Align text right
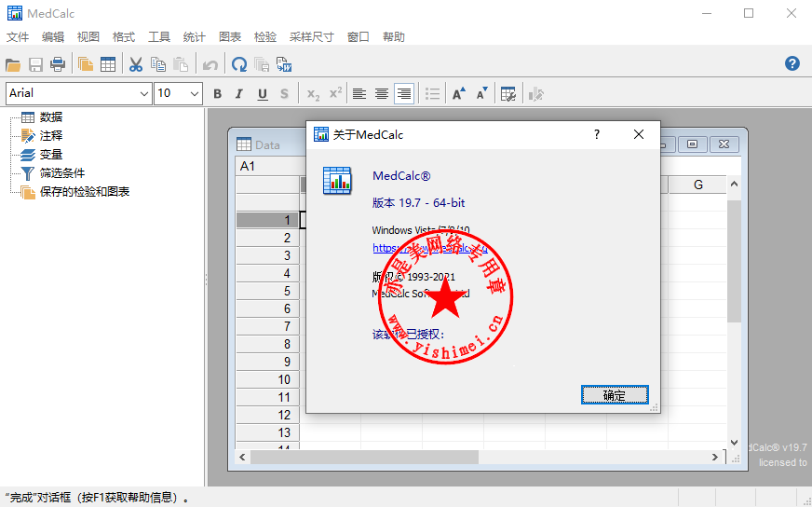 click(404, 94)
